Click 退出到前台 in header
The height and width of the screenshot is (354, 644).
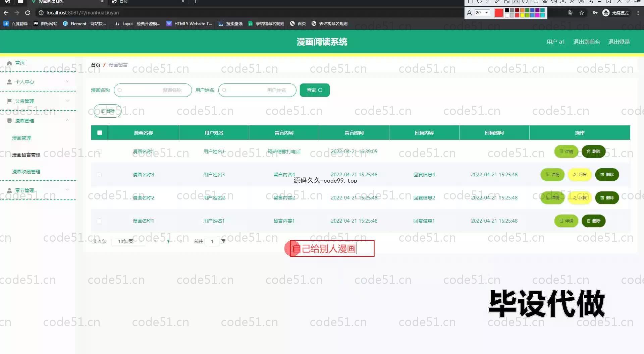point(587,42)
